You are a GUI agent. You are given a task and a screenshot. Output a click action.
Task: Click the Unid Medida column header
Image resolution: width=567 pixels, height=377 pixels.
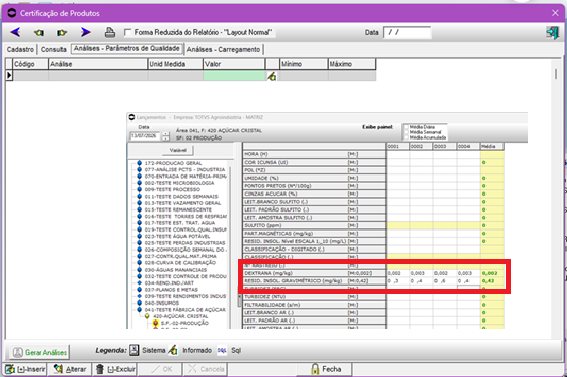click(x=175, y=64)
